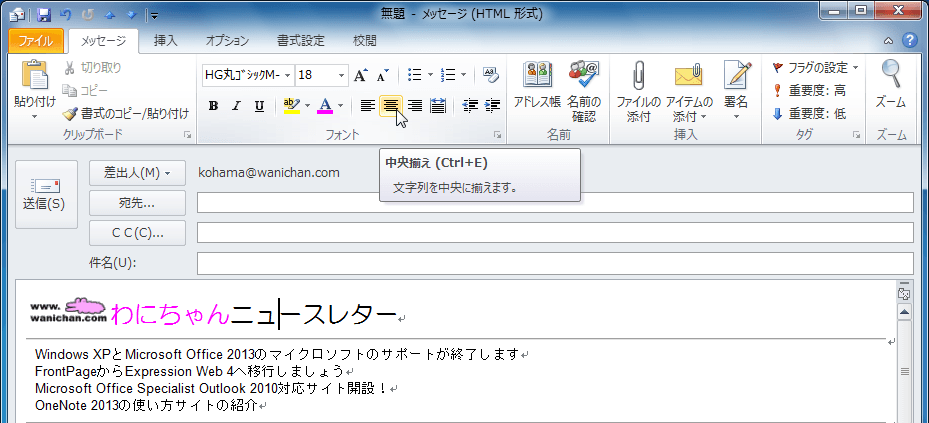Toggle the bullet list icon
The width and height of the screenshot is (929, 423).
coord(415,75)
